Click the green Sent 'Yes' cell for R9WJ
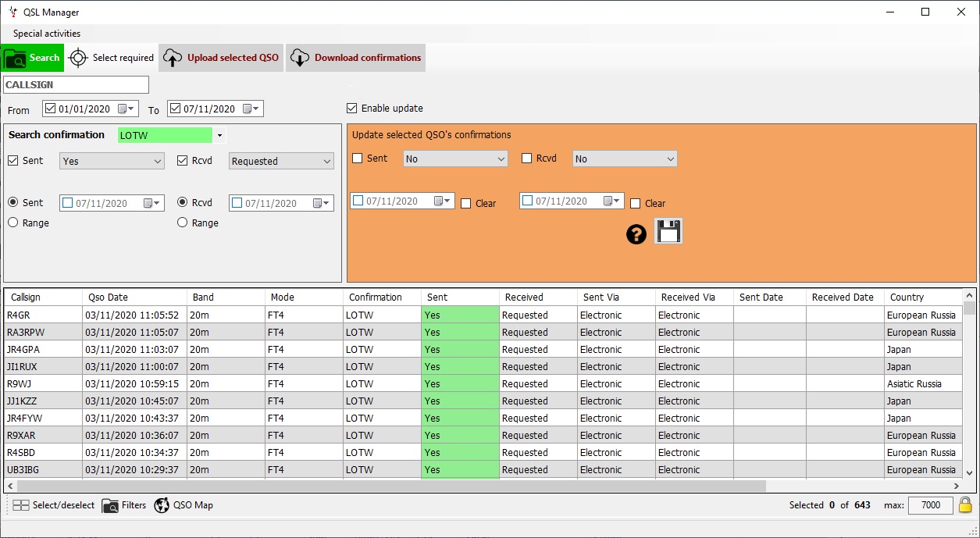Viewport: 980px width, 538px height. (460, 384)
